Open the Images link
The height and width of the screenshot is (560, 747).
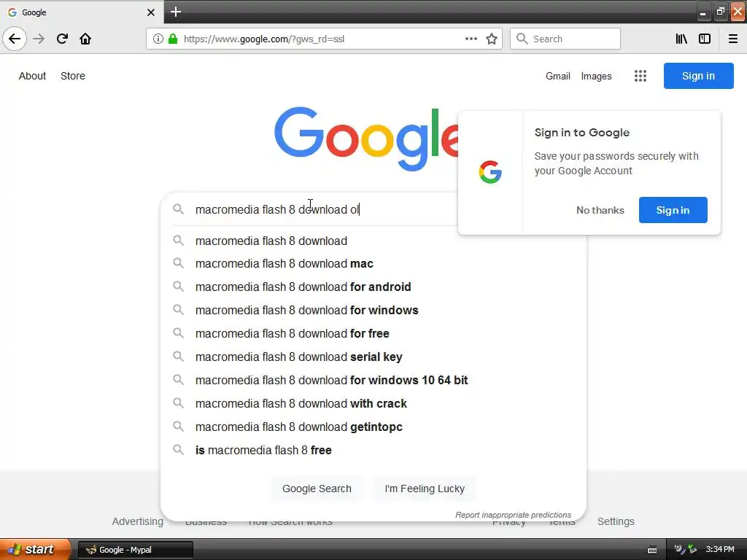click(596, 76)
